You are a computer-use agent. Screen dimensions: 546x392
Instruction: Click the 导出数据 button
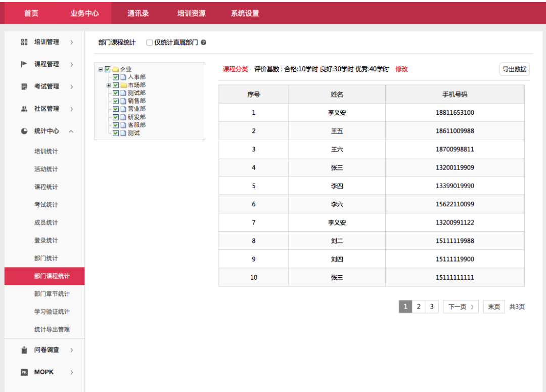(x=514, y=69)
